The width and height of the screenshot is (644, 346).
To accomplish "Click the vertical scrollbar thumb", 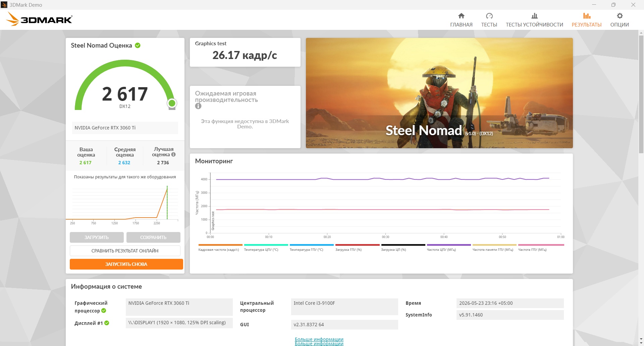I will point(641,94).
